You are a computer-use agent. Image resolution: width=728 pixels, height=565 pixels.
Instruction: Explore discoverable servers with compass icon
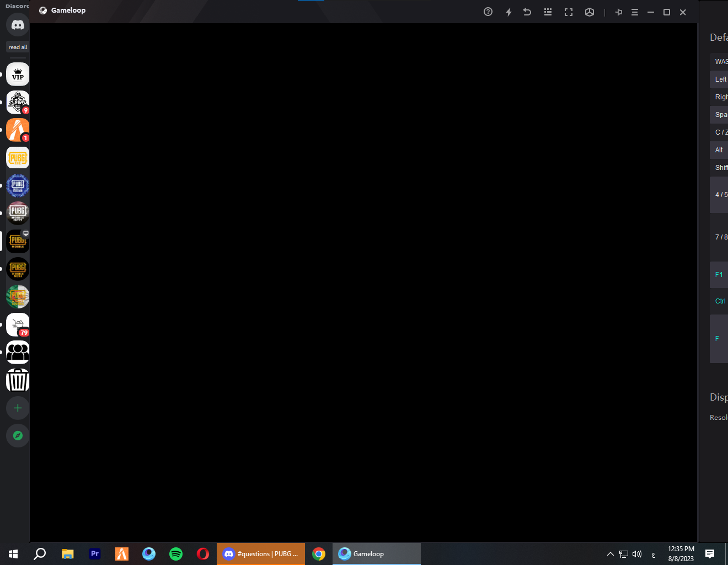click(18, 436)
